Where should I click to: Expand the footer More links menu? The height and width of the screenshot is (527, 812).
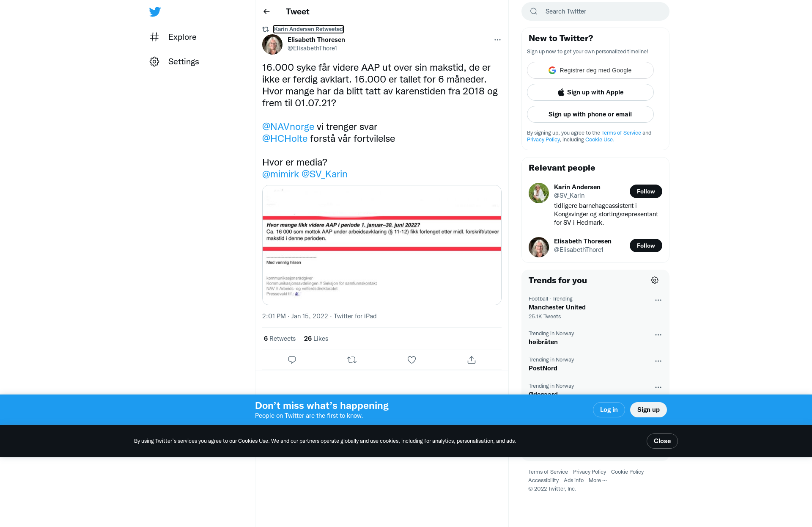click(598, 480)
